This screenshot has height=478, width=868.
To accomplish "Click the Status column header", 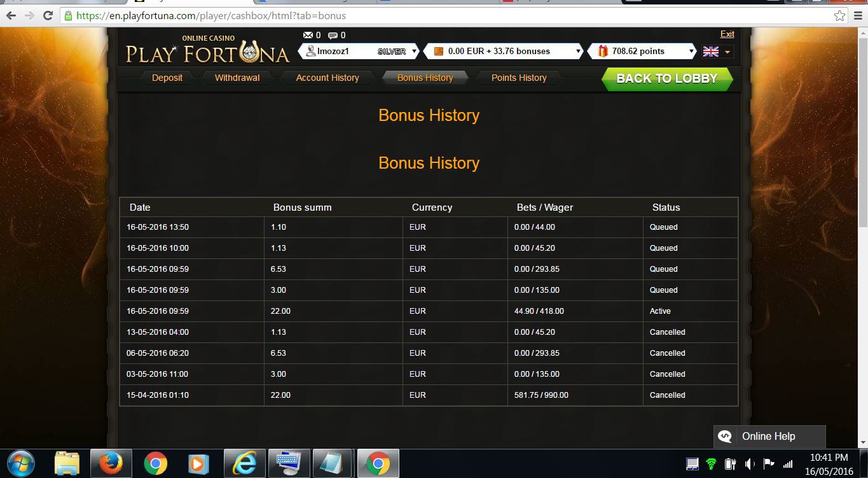I will click(666, 207).
